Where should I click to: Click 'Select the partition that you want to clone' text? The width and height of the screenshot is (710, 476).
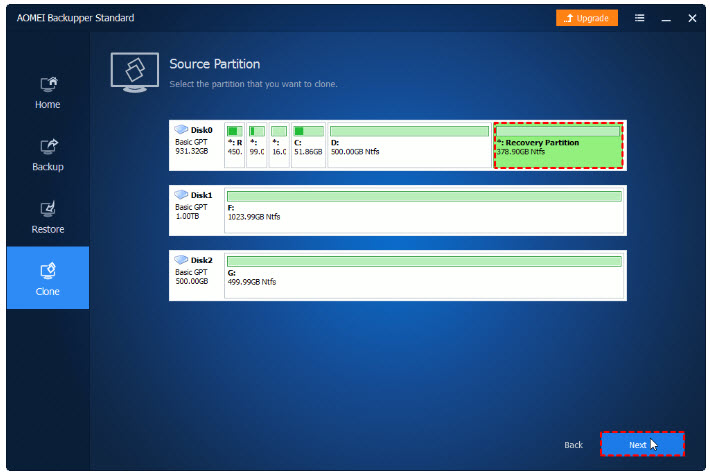[x=254, y=84]
